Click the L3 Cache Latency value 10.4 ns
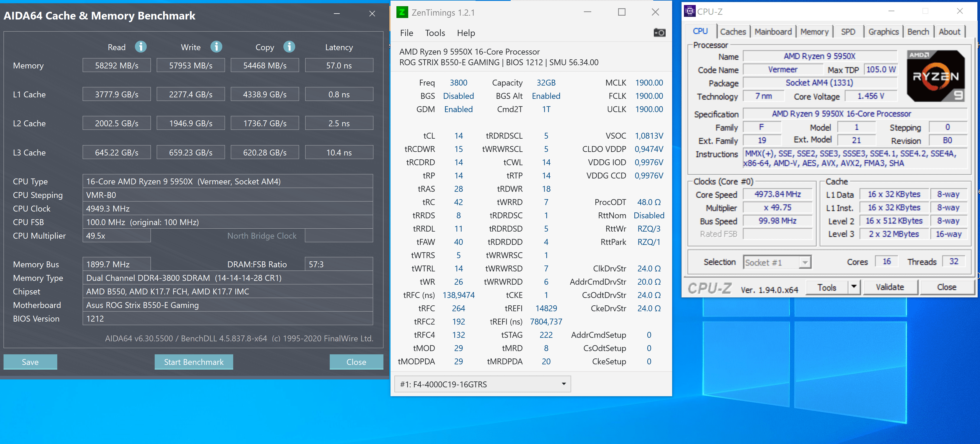 coord(339,153)
